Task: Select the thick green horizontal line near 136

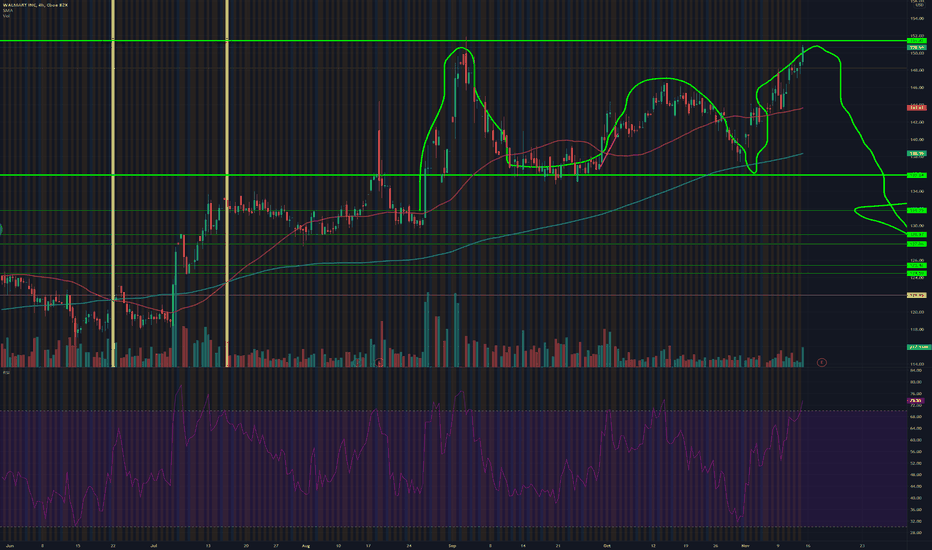Action: tap(452, 175)
